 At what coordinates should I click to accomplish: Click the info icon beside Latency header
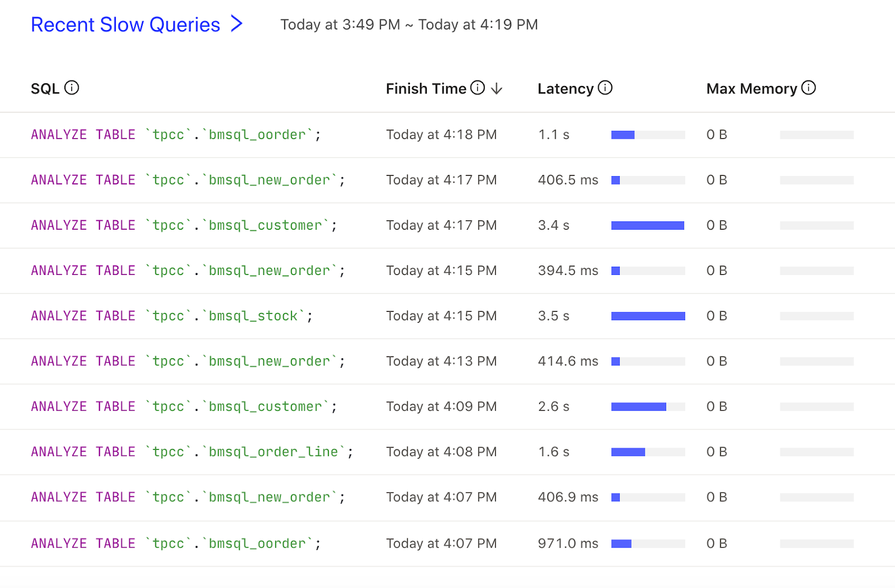[x=605, y=88]
